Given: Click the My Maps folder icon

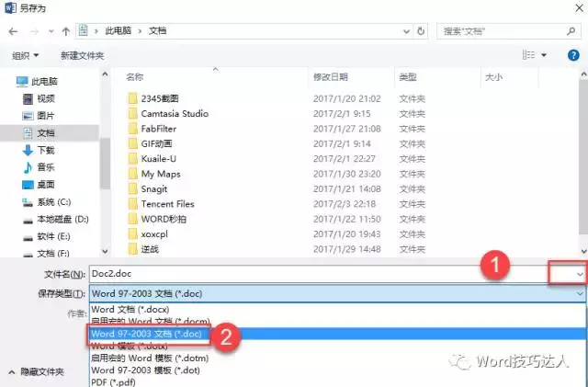Looking at the screenshot, I should click(x=132, y=174).
